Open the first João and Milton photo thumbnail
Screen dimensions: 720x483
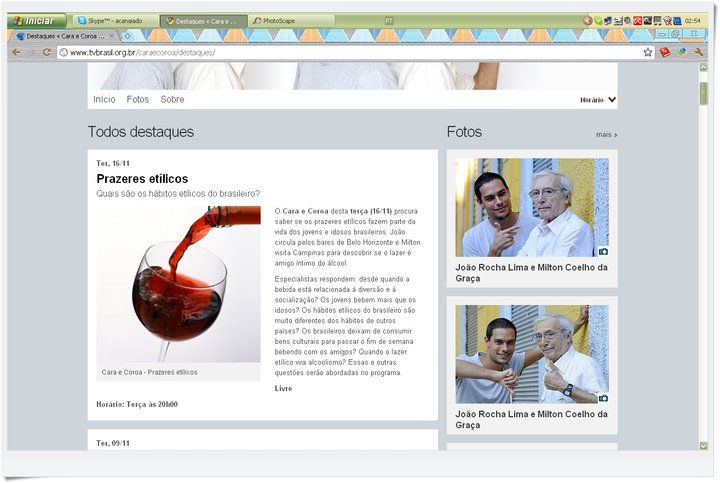point(532,207)
